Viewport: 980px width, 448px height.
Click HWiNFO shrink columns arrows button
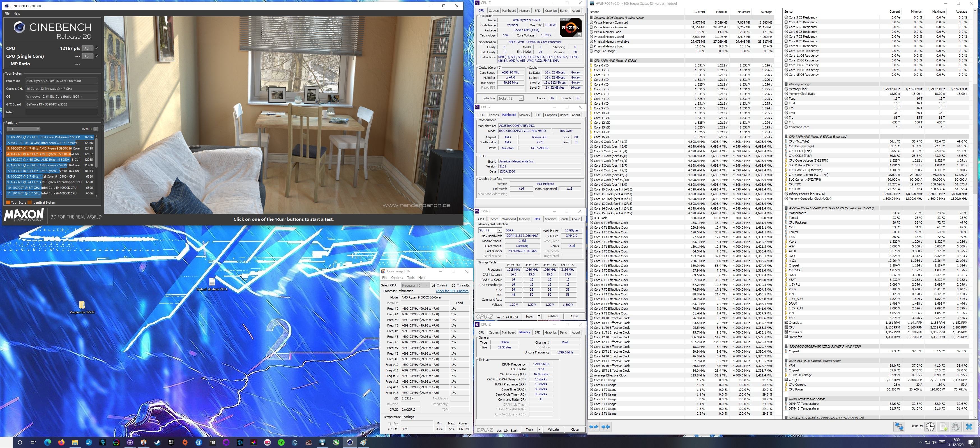click(x=606, y=427)
